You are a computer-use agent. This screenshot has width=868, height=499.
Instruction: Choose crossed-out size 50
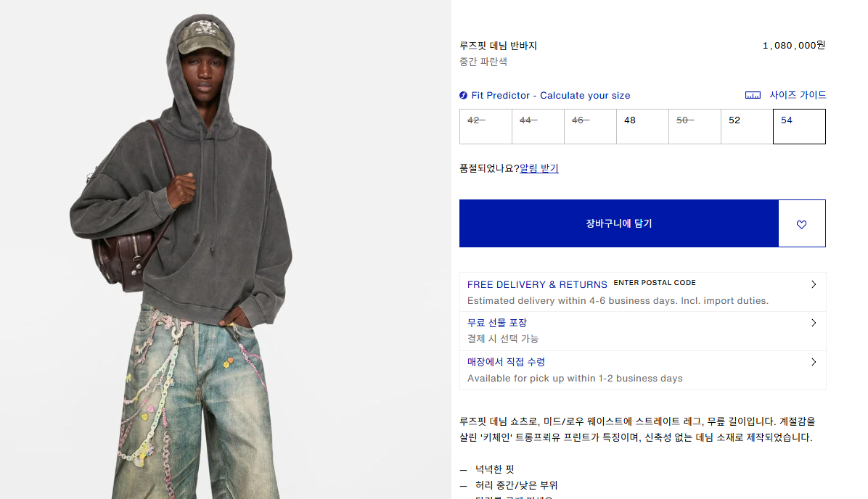tap(695, 127)
